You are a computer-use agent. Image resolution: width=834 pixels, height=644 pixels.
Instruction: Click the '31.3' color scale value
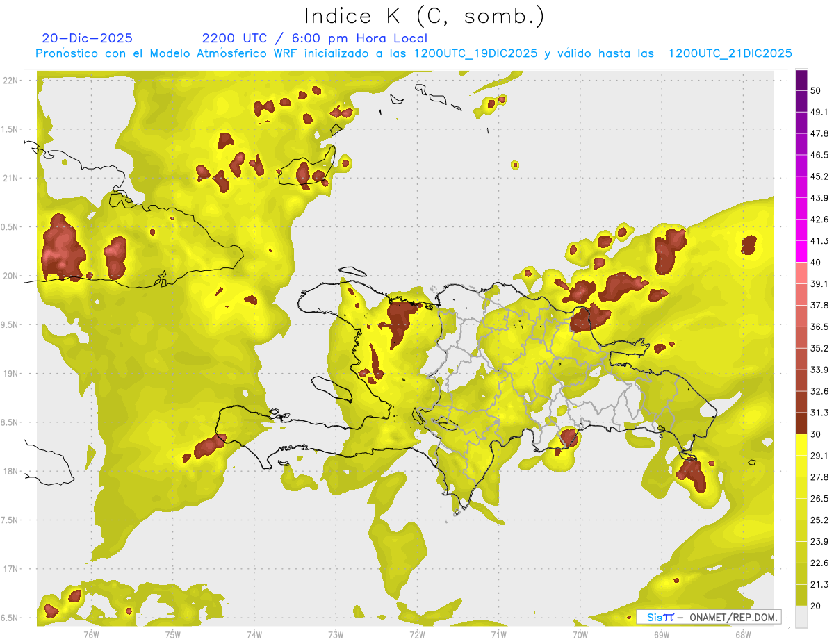pyautogui.click(x=820, y=413)
